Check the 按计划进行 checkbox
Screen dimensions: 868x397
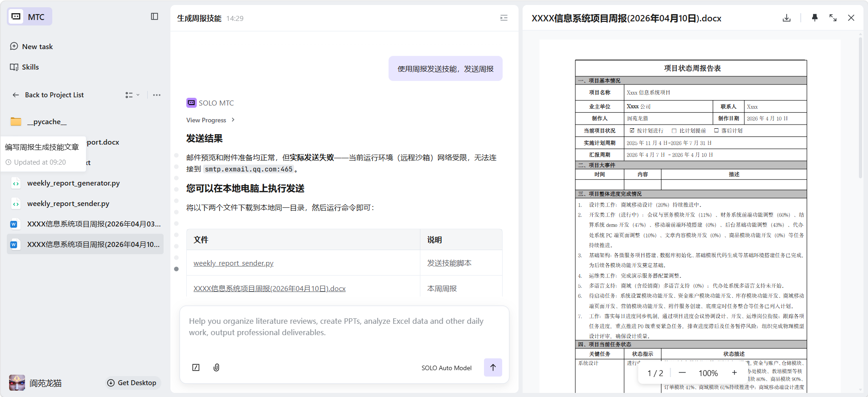[x=632, y=131]
